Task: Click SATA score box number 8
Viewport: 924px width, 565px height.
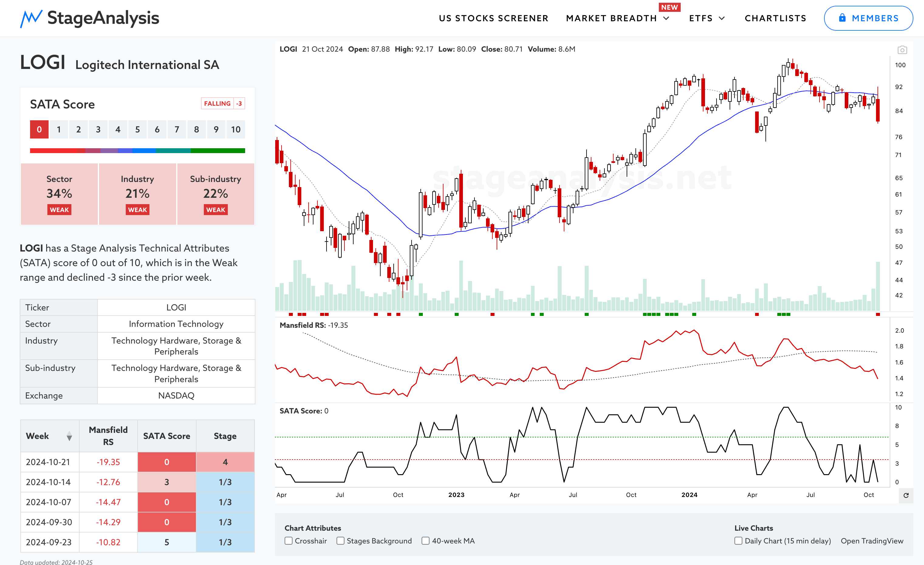Action: 197,129
